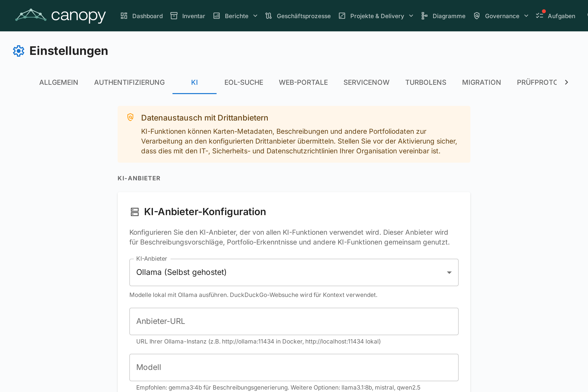The height and width of the screenshot is (392, 588).
Task: Click the KI-Anbieter-Konfiguration card title
Action: point(205,212)
